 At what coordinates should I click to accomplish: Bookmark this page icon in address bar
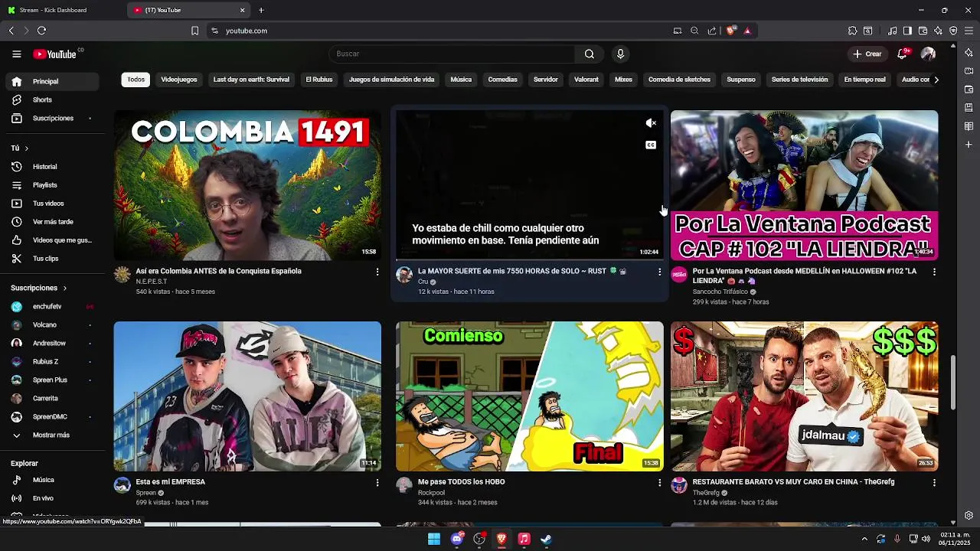(x=194, y=31)
